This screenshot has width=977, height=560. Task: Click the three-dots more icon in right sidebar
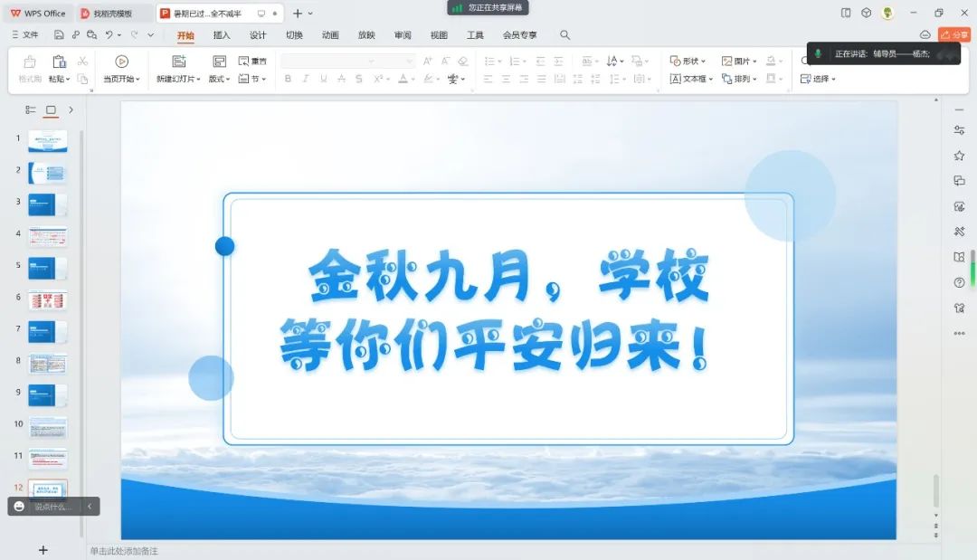[x=959, y=333]
